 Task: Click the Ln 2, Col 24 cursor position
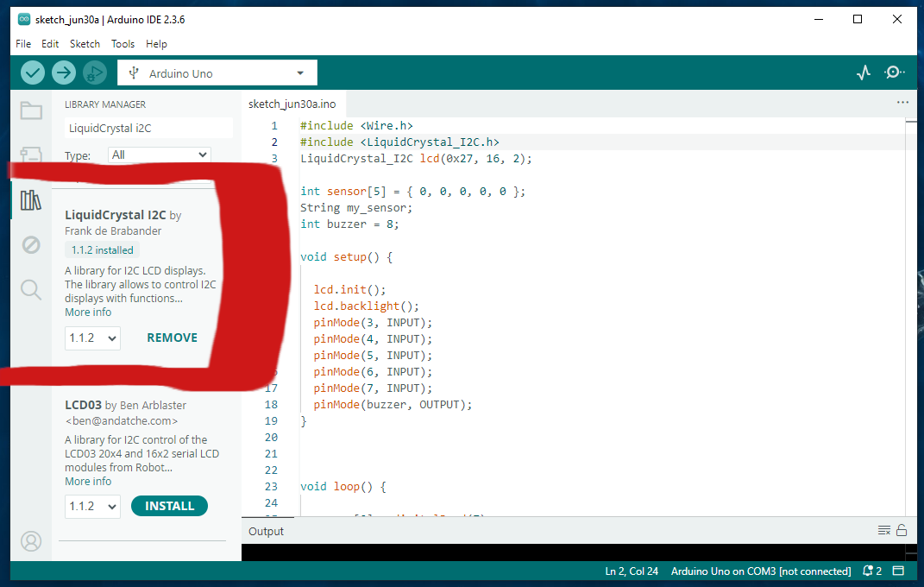point(632,571)
